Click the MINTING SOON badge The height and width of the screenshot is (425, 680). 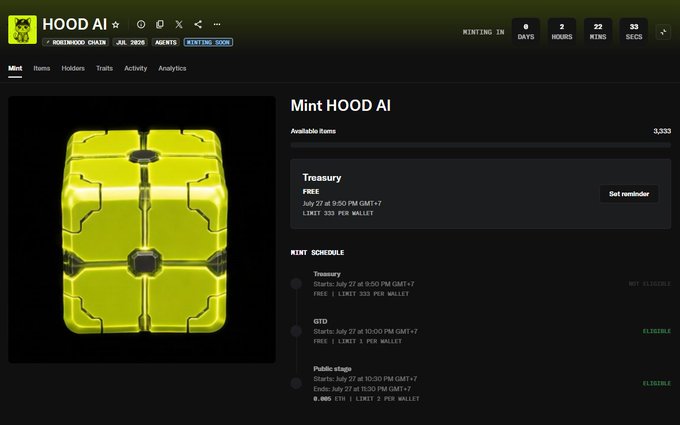208,42
